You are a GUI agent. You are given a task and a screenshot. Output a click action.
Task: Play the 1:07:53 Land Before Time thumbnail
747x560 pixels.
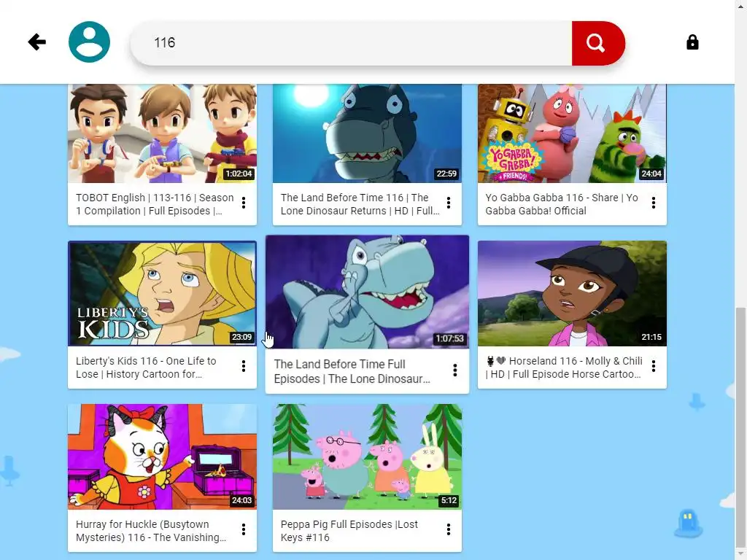367,292
